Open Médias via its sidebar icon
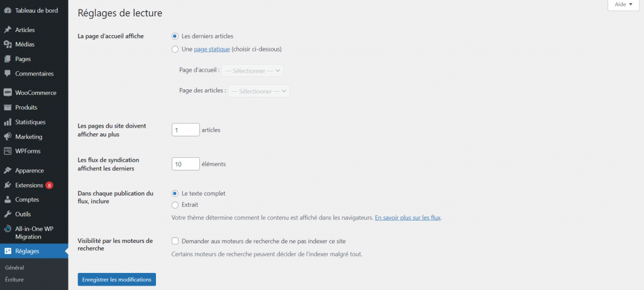 coord(7,44)
